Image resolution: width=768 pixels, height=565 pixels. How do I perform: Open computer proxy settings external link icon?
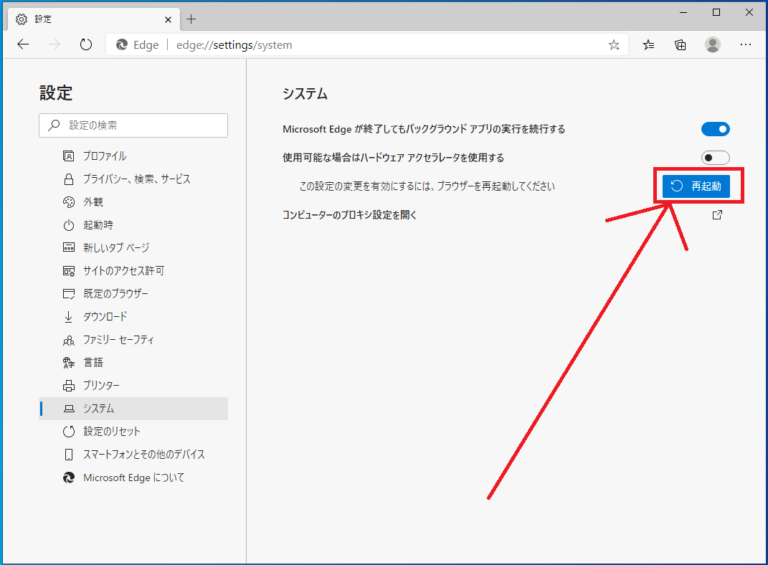click(717, 215)
